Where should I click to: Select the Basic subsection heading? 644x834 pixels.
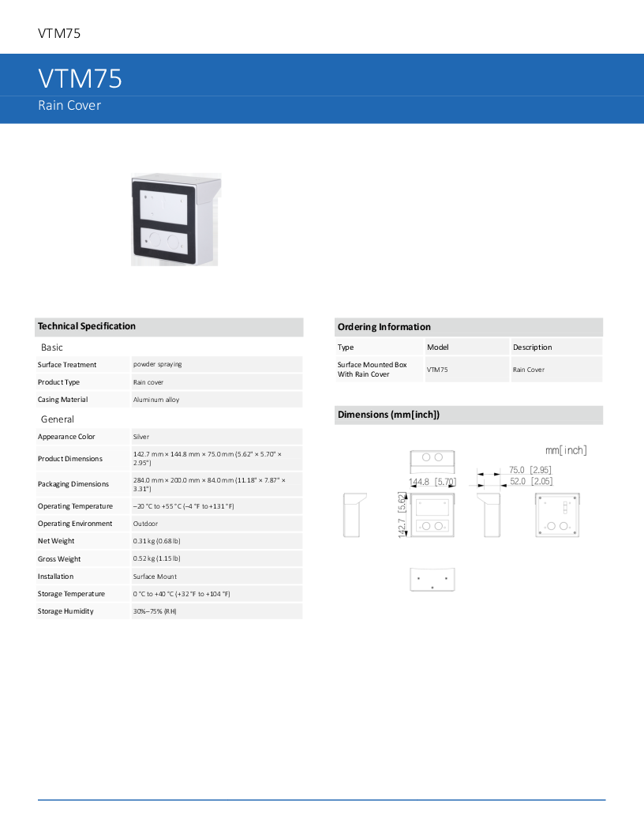52,347
